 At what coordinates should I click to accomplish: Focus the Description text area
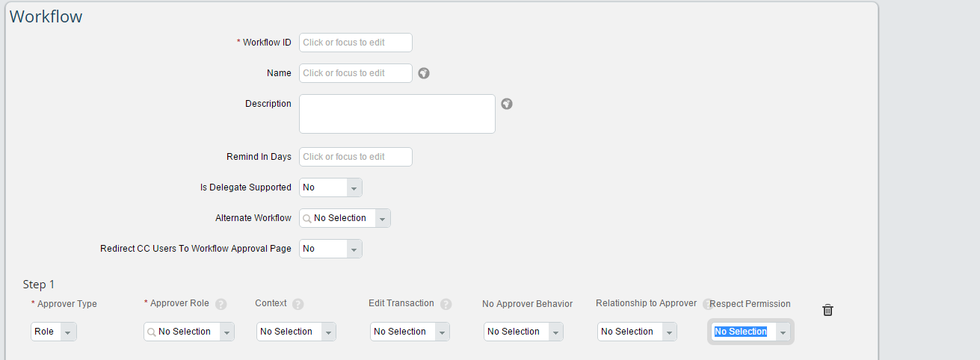coord(397,114)
